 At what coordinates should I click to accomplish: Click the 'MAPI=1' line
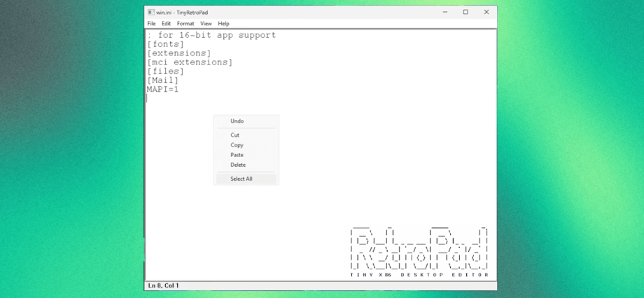pyautogui.click(x=162, y=89)
